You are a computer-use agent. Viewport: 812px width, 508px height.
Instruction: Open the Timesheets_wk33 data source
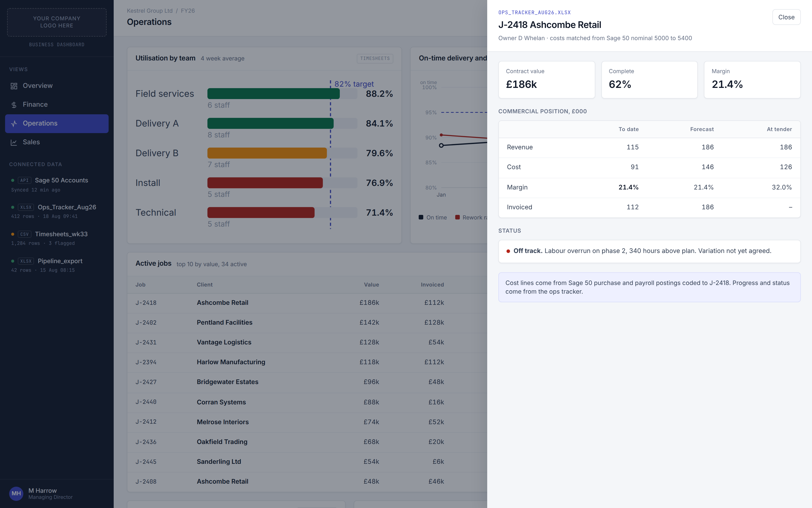57,238
